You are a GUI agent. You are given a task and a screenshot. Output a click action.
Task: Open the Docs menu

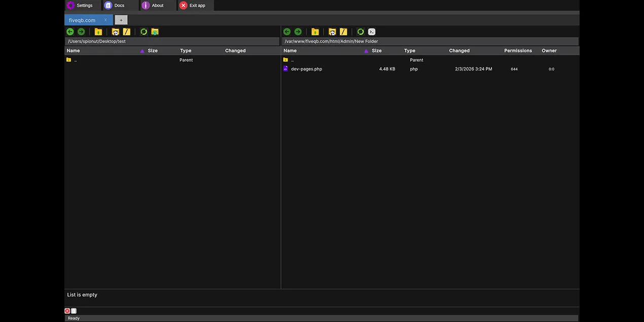pos(119,5)
